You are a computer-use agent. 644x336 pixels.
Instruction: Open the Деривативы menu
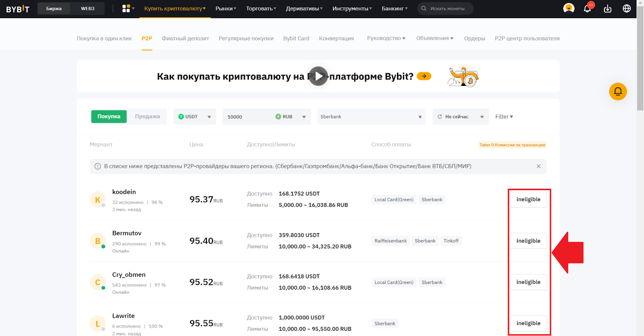[304, 8]
